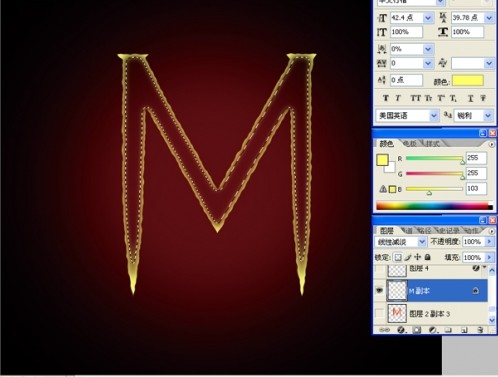Viewport: 498px width, 377px height.
Task: Click the layer effects icon on 图层 4
Action: (x=476, y=268)
